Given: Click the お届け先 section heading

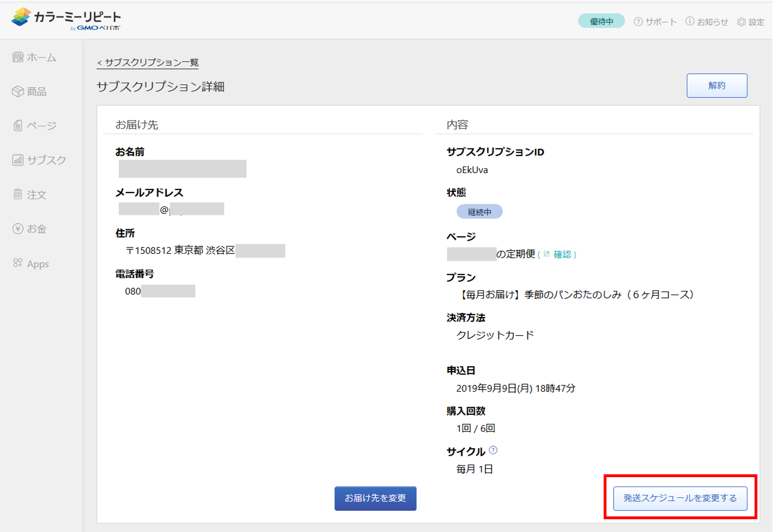Looking at the screenshot, I should pos(137,125).
